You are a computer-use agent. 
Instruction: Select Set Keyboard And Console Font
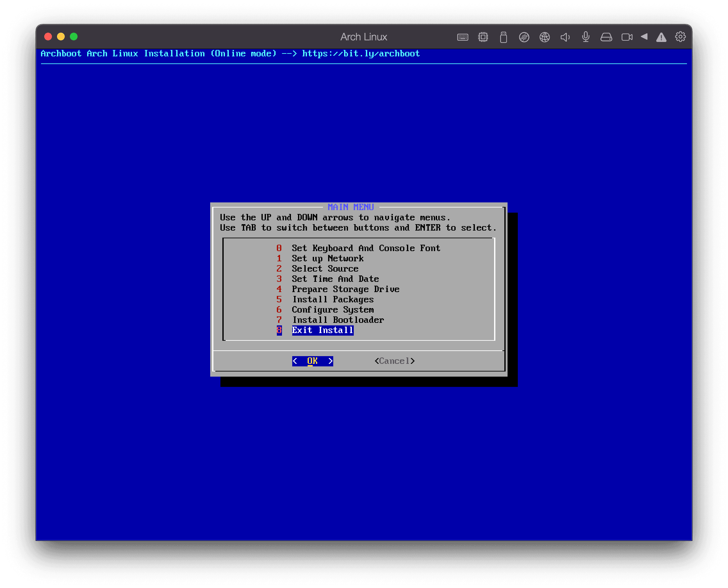359,248
